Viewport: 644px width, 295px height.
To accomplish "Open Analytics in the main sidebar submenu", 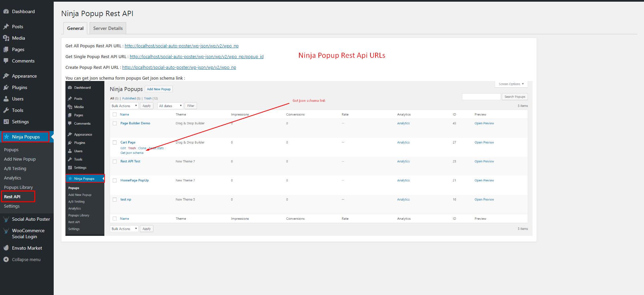I will point(12,178).
